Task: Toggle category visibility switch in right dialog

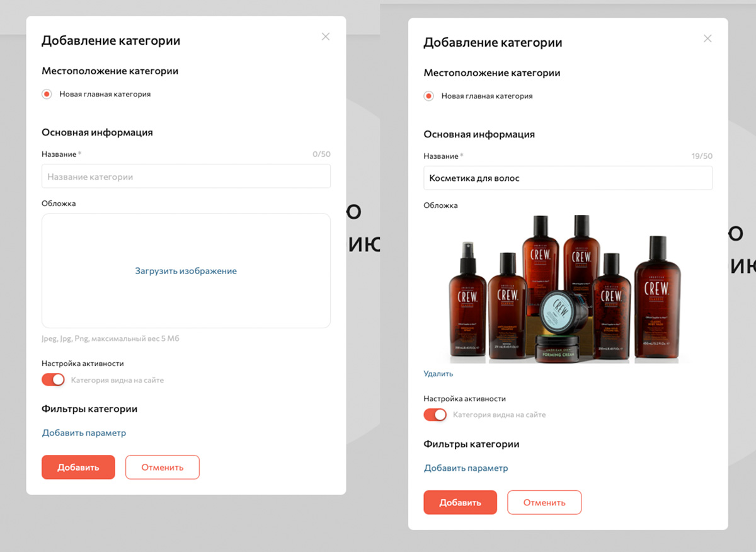Action: point(435,415)
